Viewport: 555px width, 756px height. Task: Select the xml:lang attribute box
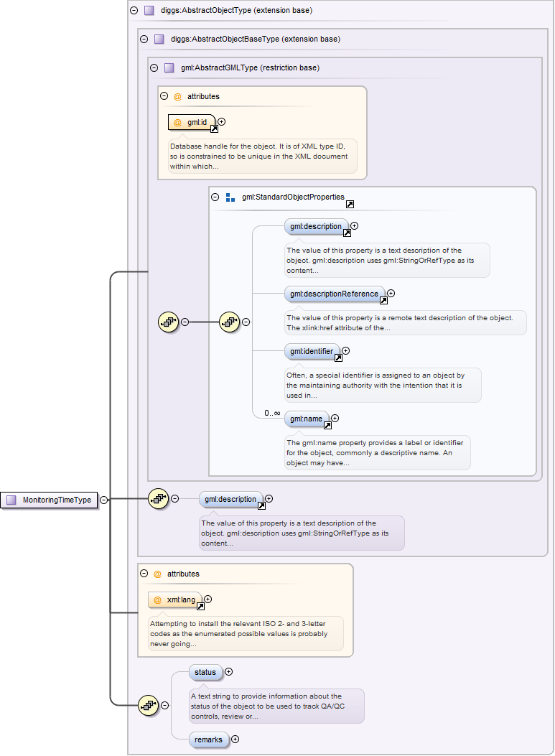pos(174,599)
